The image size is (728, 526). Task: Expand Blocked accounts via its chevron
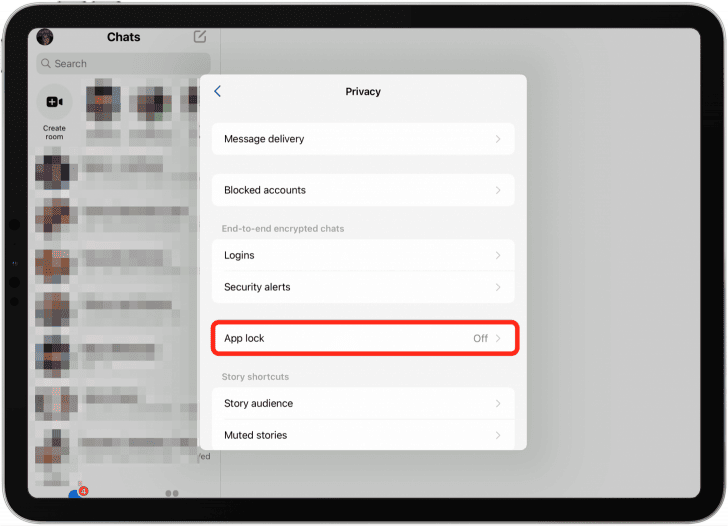498,190
